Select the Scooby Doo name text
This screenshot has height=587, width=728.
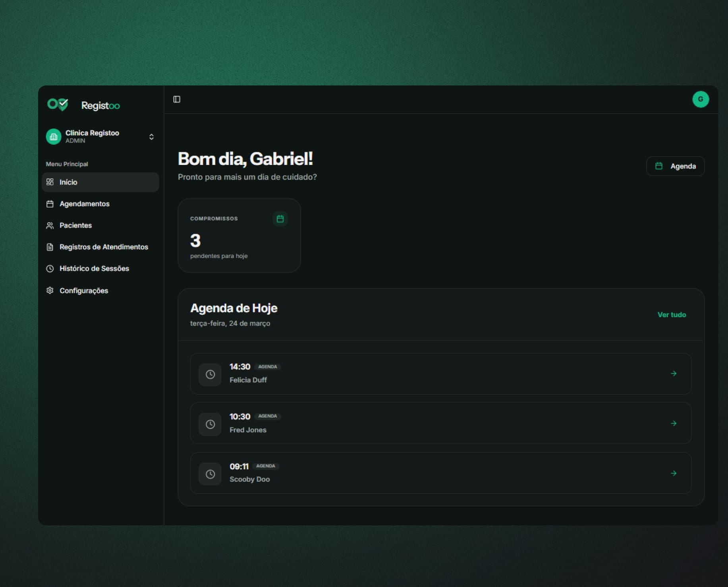[249, 479]
